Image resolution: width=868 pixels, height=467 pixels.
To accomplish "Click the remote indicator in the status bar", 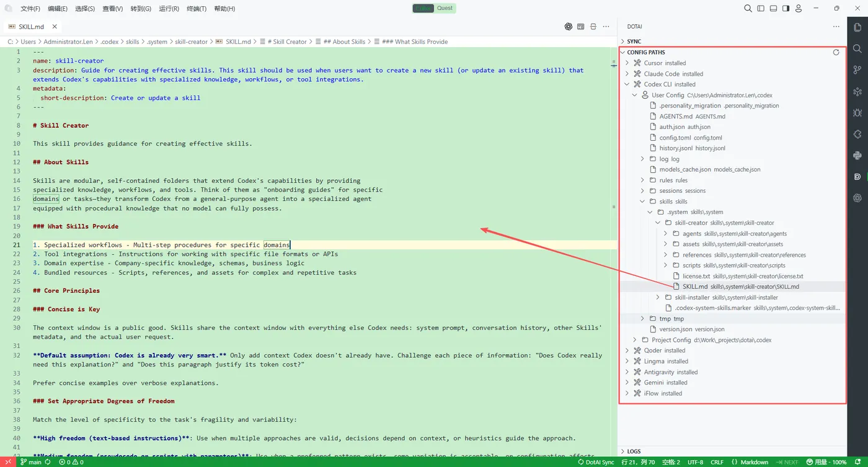I will [8, 462].
